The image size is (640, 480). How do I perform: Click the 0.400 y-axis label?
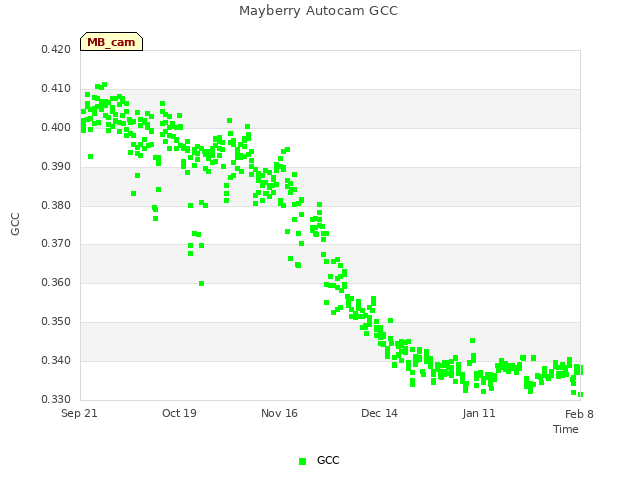coord(56,127)
